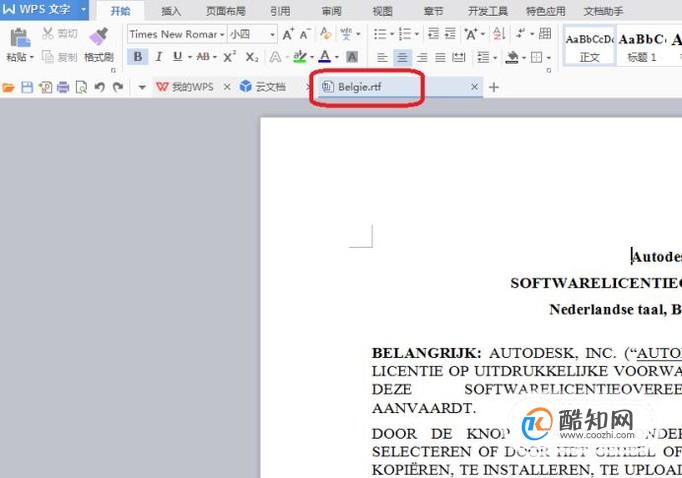
Task: Apply the 标题 1 heading style
Action: point(642,47)
